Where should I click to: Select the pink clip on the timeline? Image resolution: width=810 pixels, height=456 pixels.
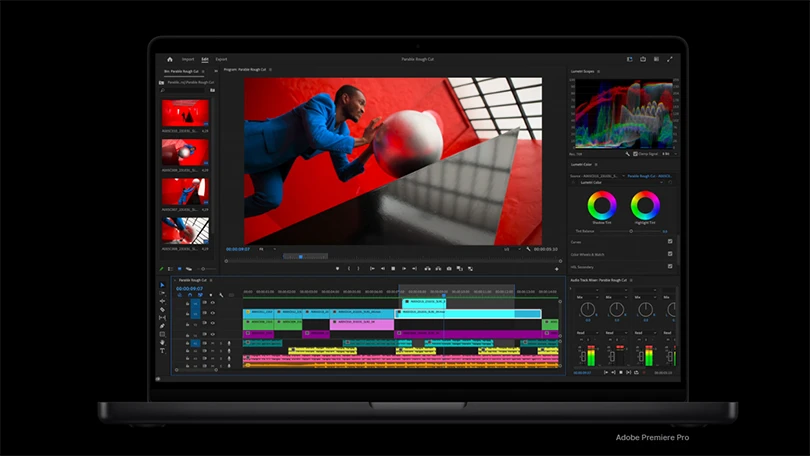(x=362, y=324)
